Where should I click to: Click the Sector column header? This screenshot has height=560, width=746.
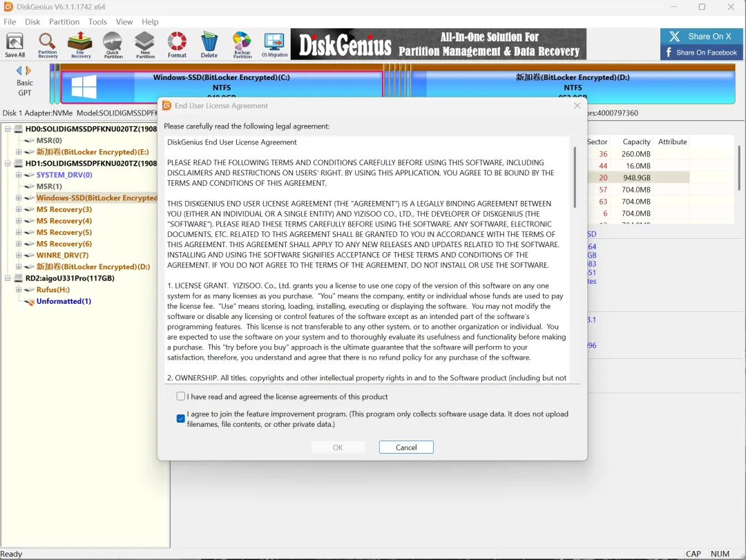pyautogui.click(x=597, y=142)
